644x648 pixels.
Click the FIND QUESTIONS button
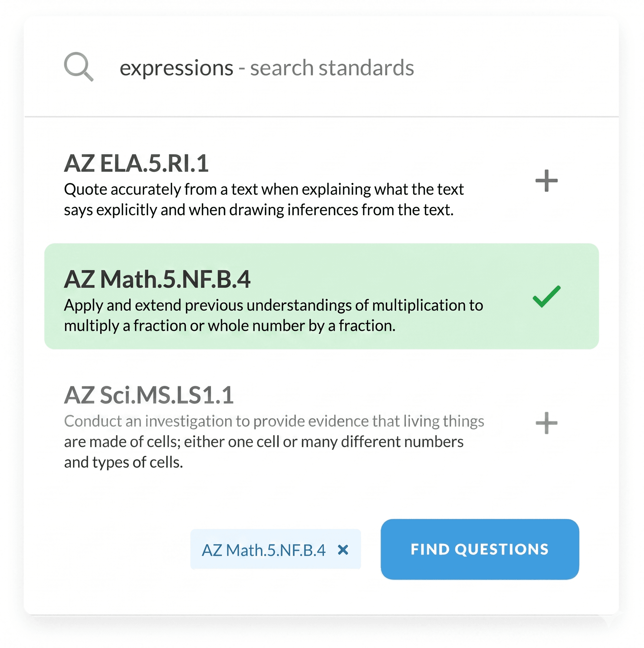point(480,549)
